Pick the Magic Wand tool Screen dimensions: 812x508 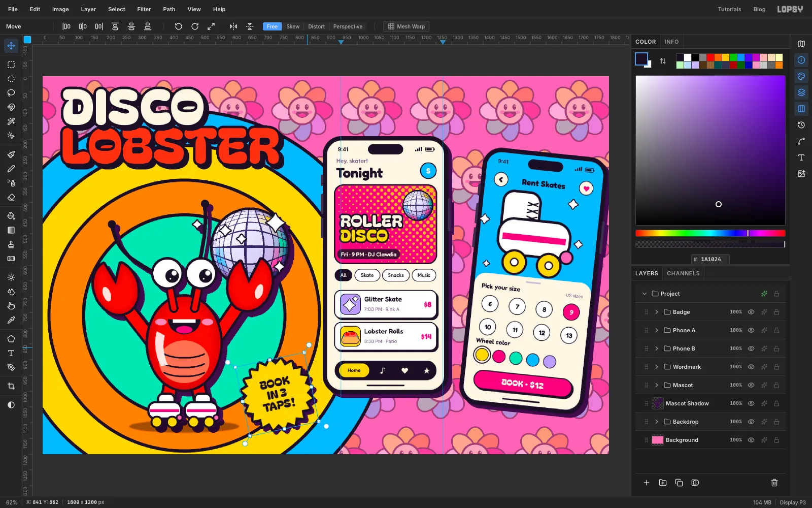coord(11,121)
